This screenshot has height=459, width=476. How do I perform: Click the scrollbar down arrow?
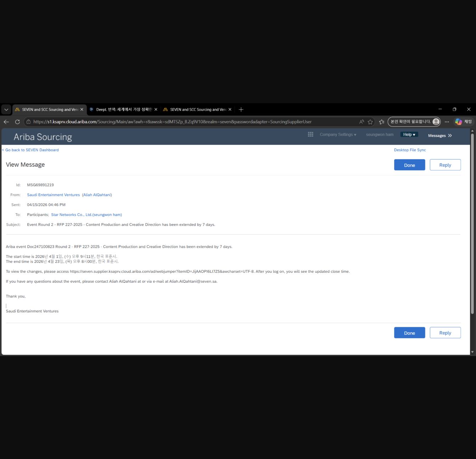(x=472, y=352)
